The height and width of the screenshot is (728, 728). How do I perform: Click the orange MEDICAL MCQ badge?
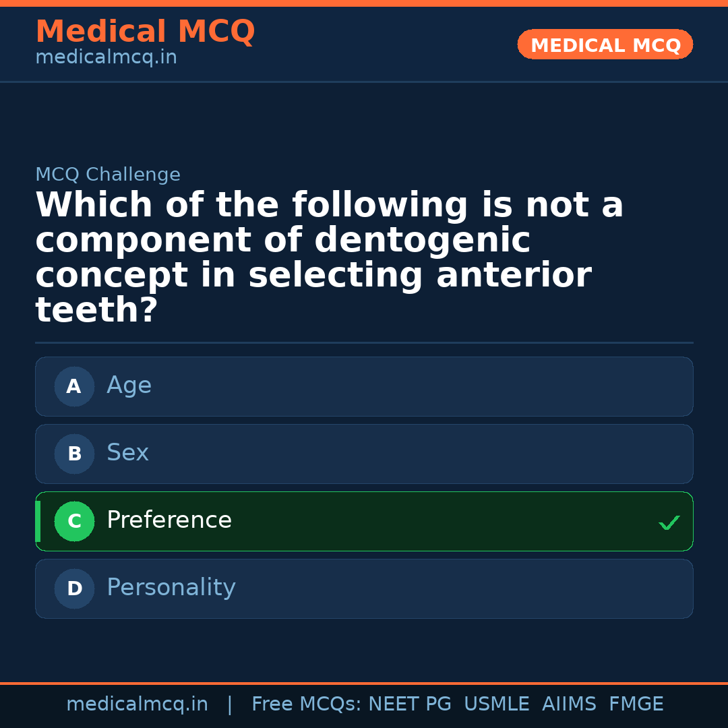605,45
